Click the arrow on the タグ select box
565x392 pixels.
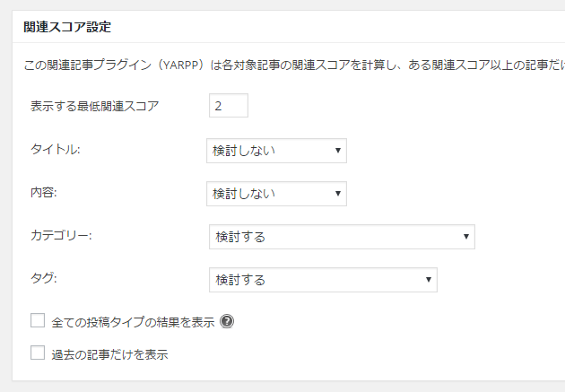[x=429, y=280]
